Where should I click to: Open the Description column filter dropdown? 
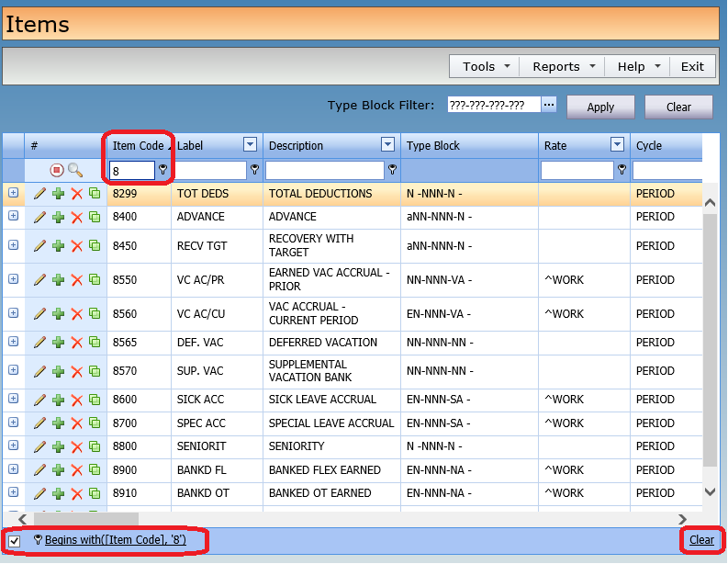click(387, 145)
